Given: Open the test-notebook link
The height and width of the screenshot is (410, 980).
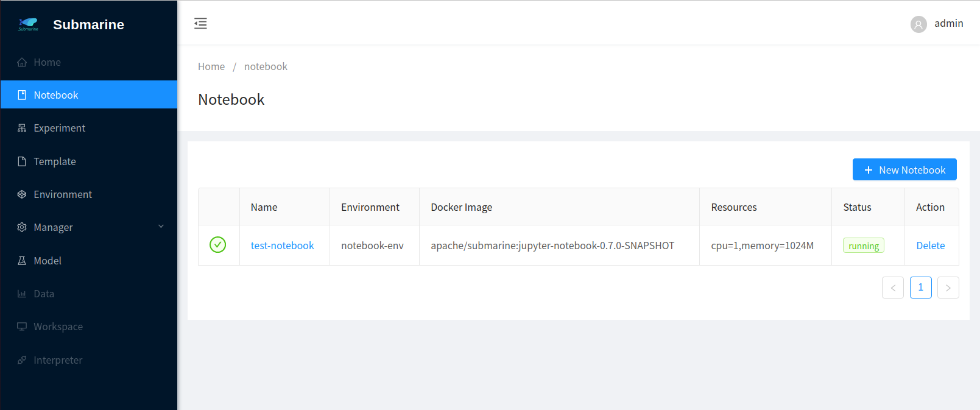Looking at the screenshot, I should coord(282,246).
